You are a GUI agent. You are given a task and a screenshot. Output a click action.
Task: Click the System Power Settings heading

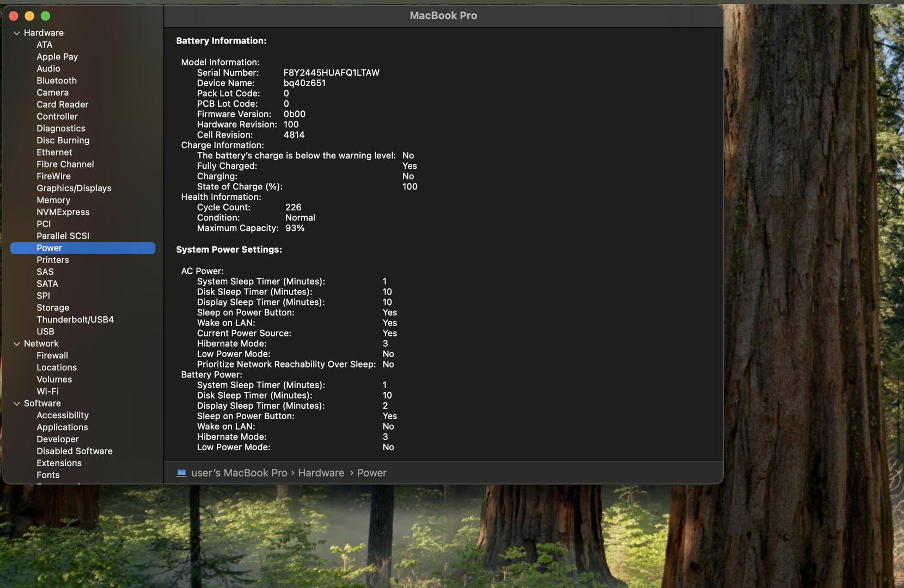pos(229,250)
